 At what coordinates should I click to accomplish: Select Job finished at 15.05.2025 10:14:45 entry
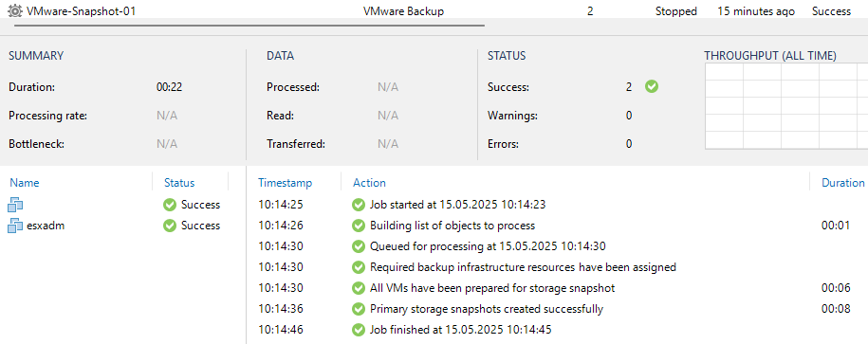[461, 330]
